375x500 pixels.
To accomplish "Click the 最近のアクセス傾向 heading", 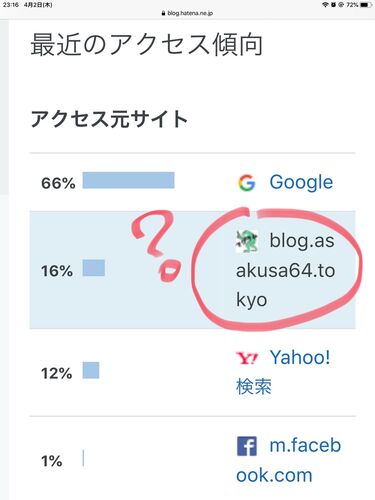I will click(147, 44).
